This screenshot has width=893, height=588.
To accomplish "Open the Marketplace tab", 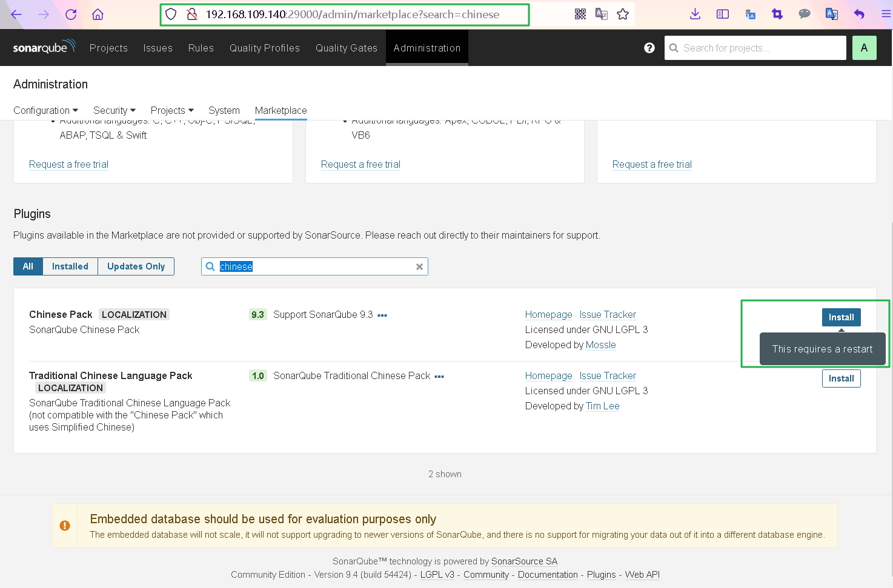I will [x=281, y=110].
